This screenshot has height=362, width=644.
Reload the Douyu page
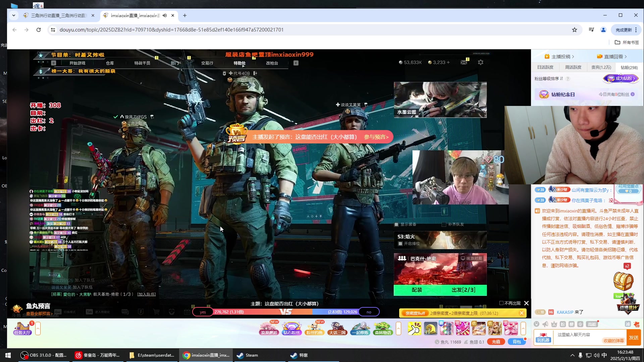tap(39, 30)
